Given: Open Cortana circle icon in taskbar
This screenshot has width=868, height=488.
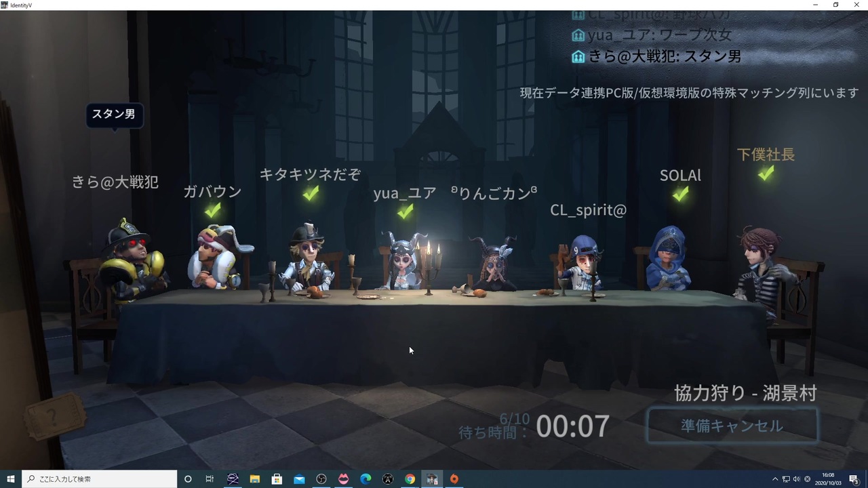Looking at the screenshot, I should 188,479.
